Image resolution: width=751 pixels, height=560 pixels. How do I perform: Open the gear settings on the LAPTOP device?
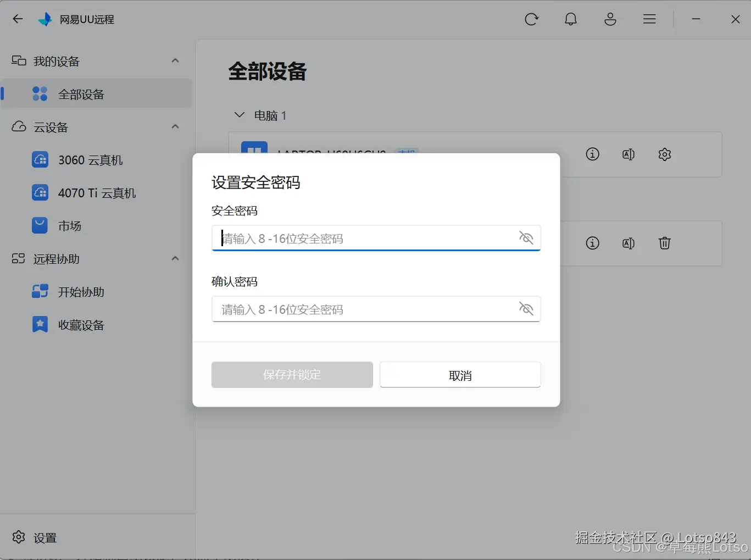click(x=664, y=154)
